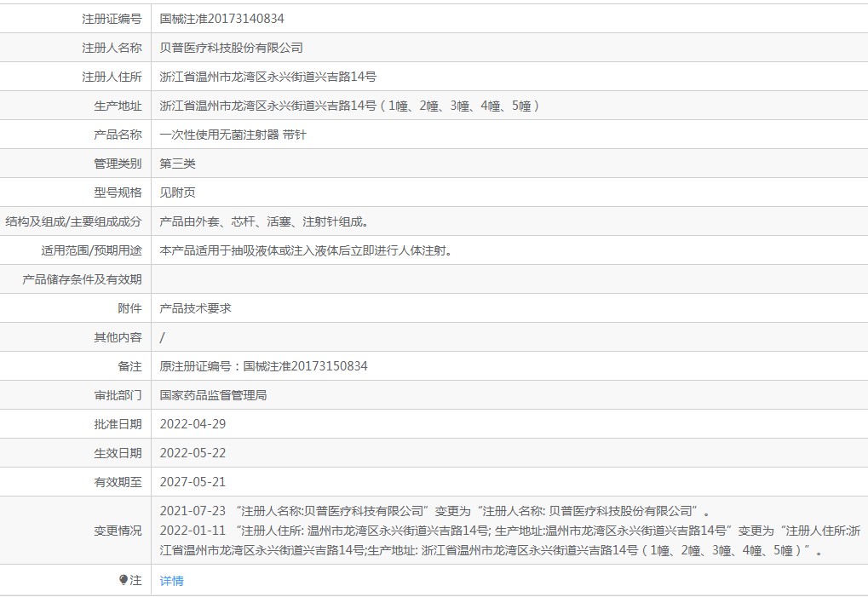
Task: Click the 产品名称 label
Action: 118,135
